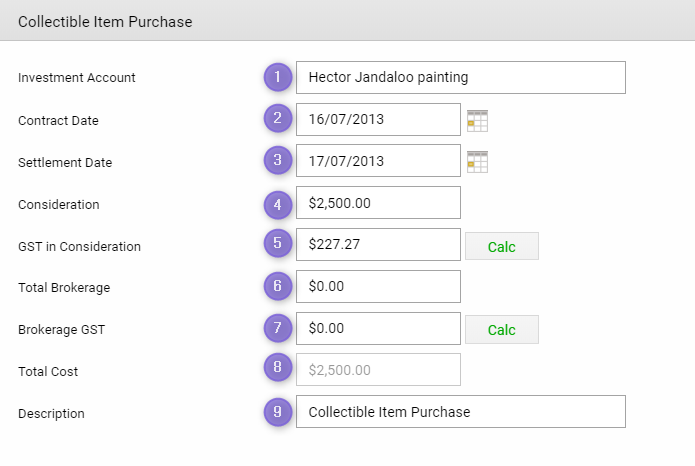Select the Settlement Date input
The height and width of the screenshot is (466, 695).
[379, 161]
